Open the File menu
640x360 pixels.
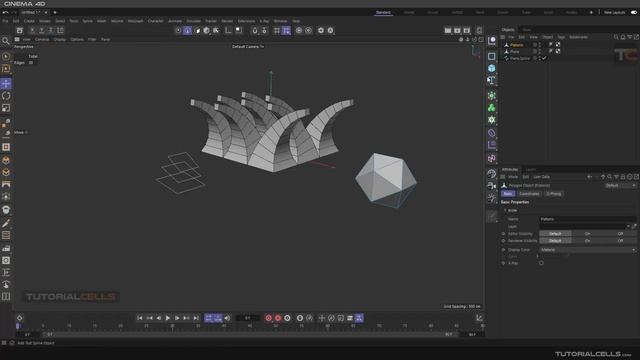pos(5,21)
